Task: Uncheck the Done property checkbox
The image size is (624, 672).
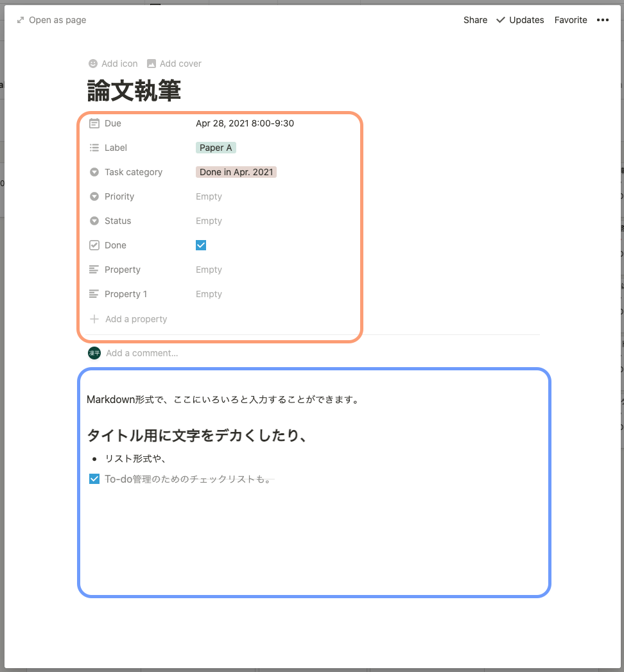Action: pyautogui.click(x=201, y=245)
